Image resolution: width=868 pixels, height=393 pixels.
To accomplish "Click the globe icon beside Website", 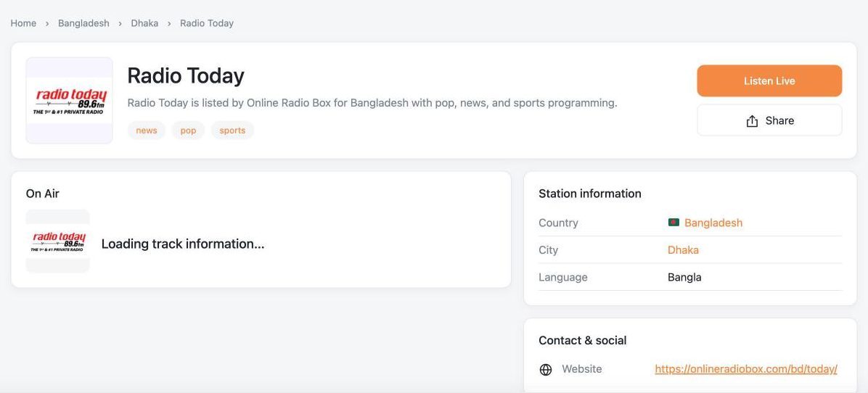I will click(546, 370).
